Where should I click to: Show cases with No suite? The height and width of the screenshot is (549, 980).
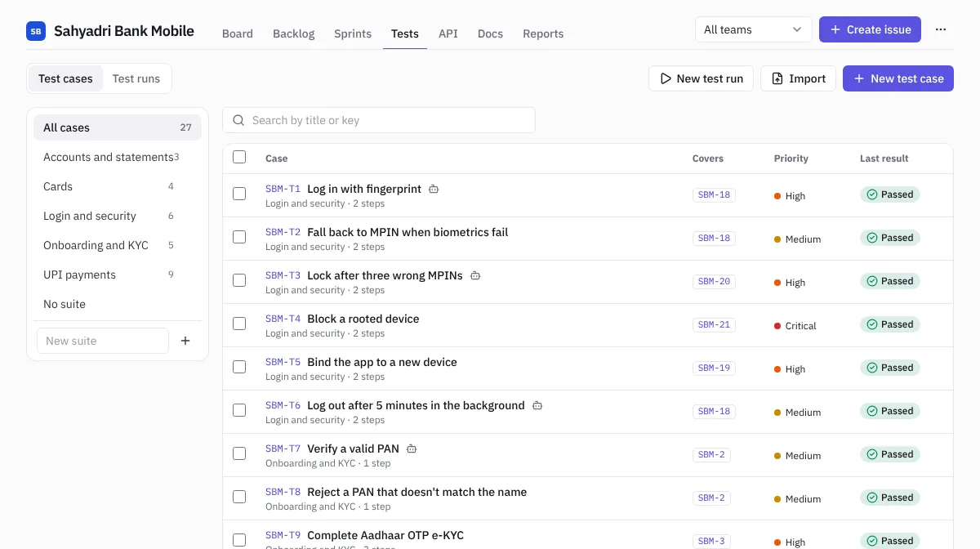click(x=118, y=304)
